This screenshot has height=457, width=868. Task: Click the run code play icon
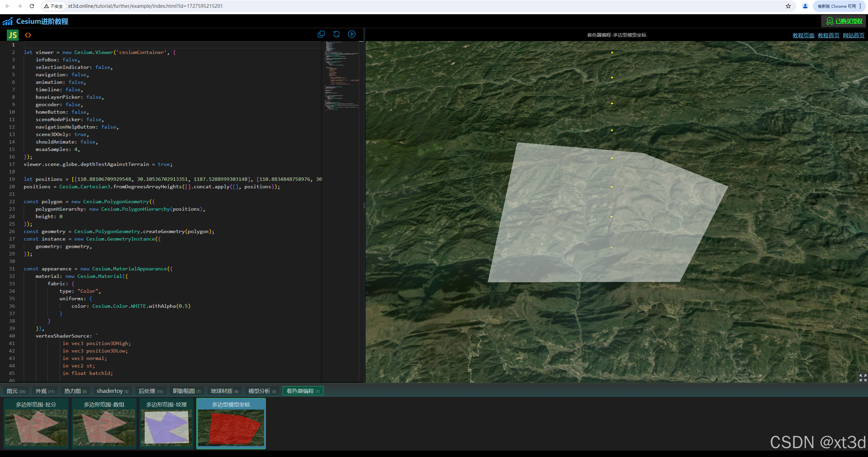[x=352, y=34]
